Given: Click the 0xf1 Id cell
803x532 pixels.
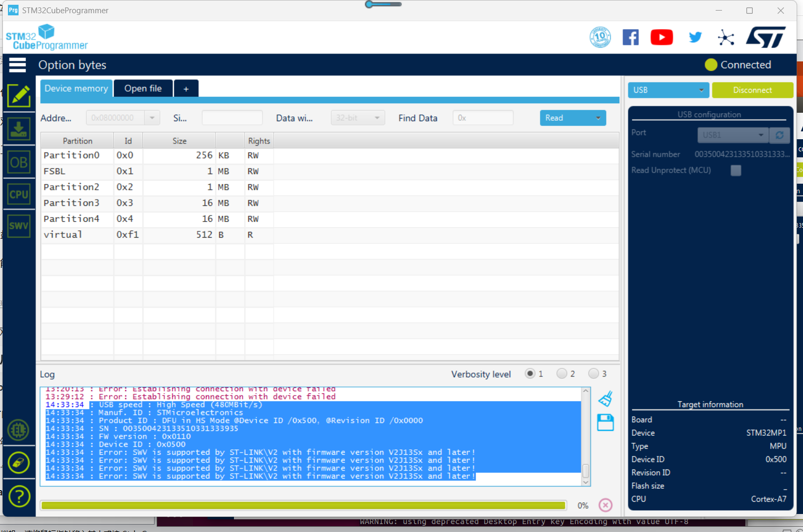Looking at the screenshot, I should [128, 235].
